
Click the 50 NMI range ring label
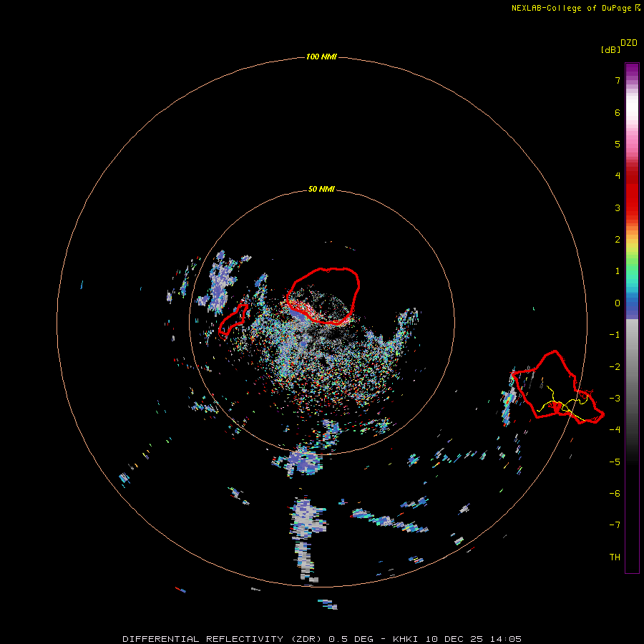(x=321, y=189)
